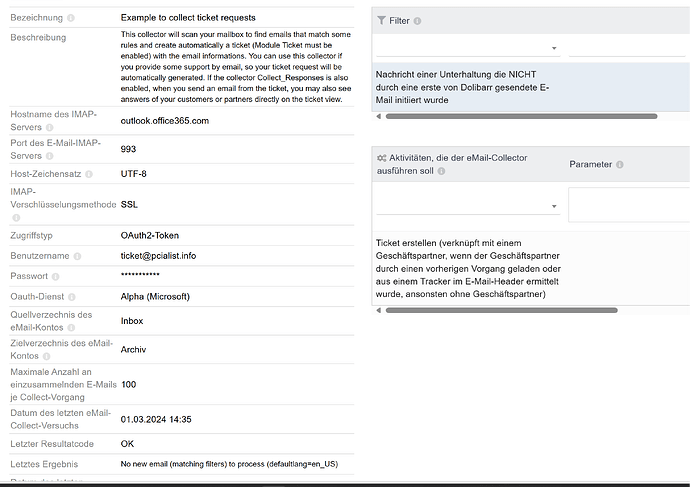This screenshot has height=487, width=690.
Task: Click the info icon next to Filter
Action: 417,21
